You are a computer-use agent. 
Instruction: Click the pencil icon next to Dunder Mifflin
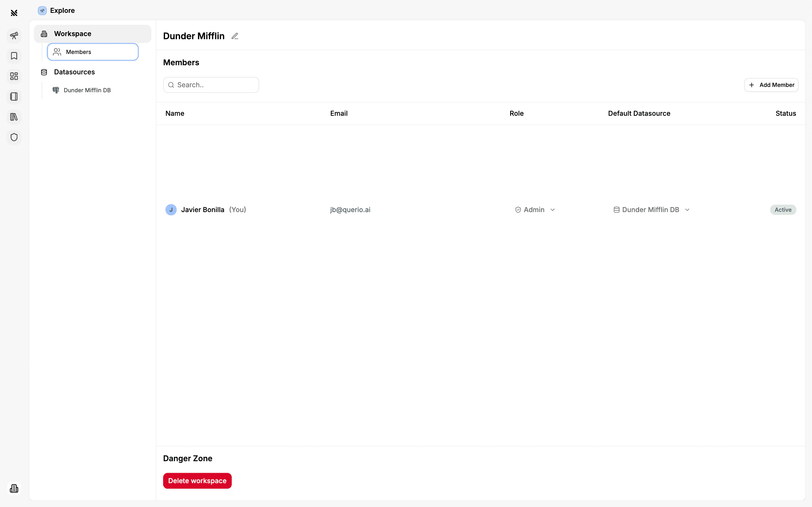(x=235, y=36)
